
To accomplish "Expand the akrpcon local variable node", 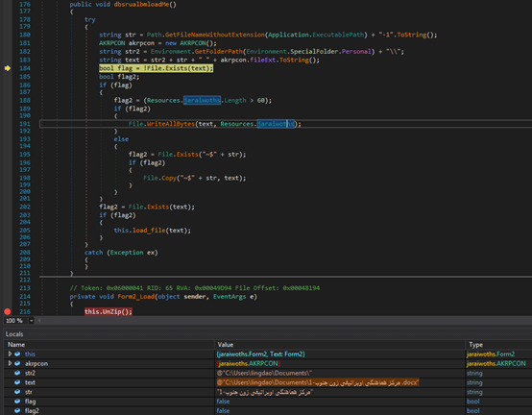I will pyautogui.click(x=10, y=363).
